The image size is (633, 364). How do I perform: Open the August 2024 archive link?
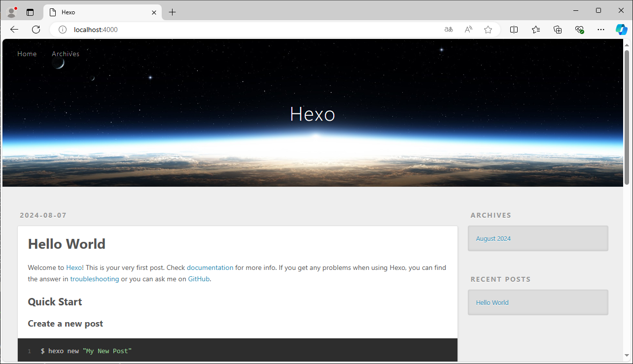tap(493, 238)
